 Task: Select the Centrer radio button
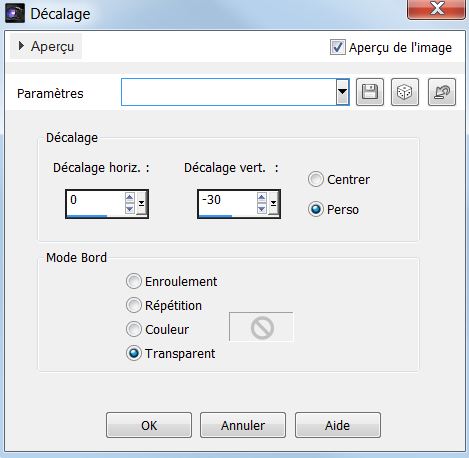[315, 179]
